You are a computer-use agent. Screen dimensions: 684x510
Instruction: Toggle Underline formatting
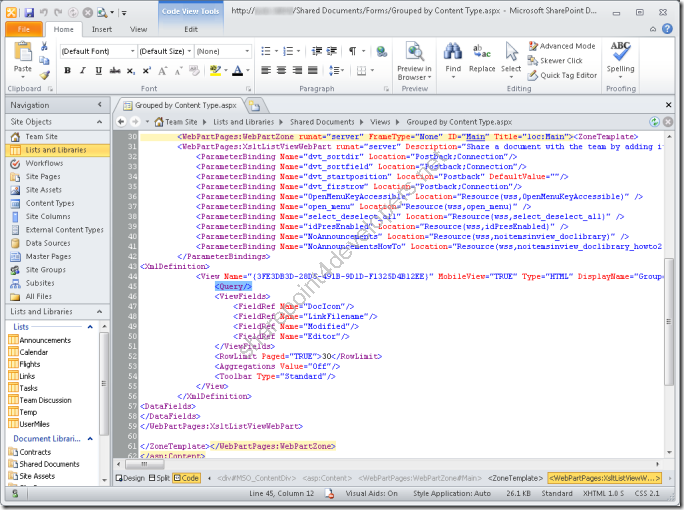99,70
